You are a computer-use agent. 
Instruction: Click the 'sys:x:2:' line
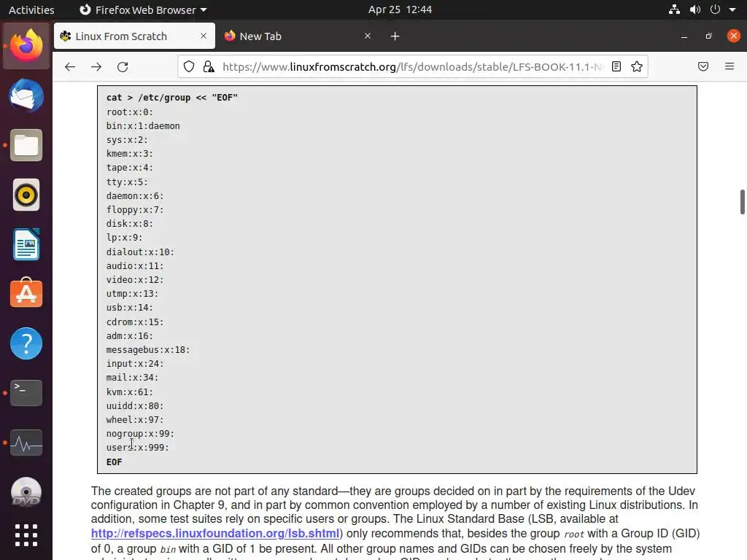pyautogui.click(x=127, y=140)
